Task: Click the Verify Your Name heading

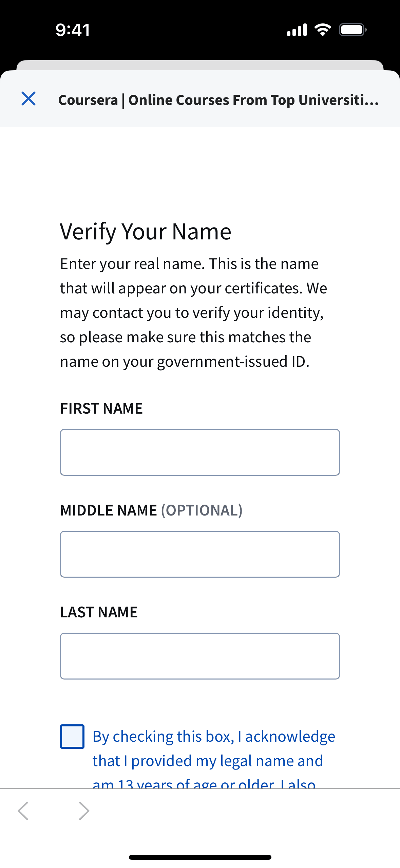Action: 146,232
